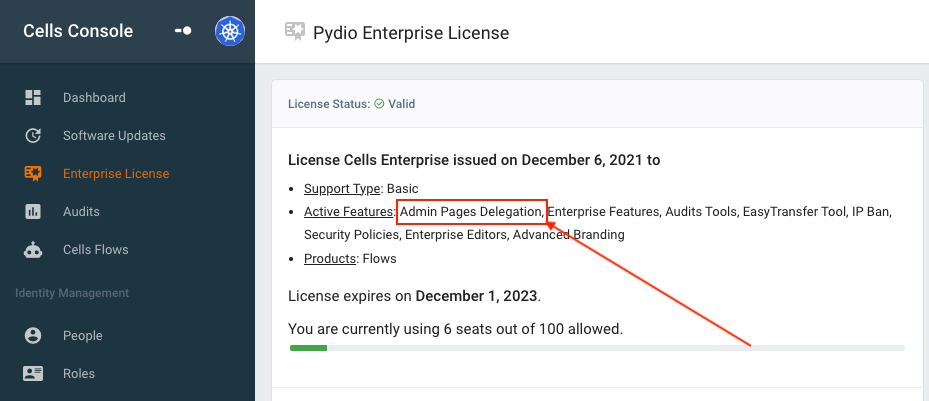This screenshot has height=401, width=929.
Task: Click the Audits bar chart icon
Action: click(x=33, y=211)
